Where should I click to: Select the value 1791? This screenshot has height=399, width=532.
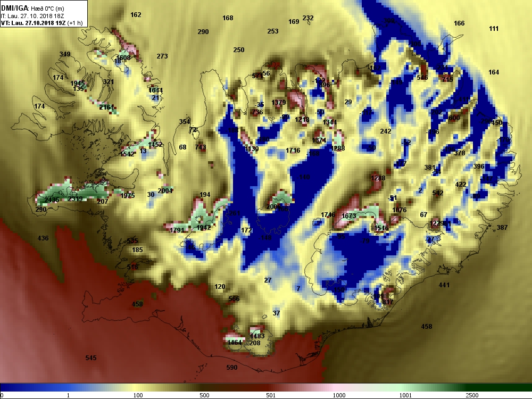coord(177,230)
